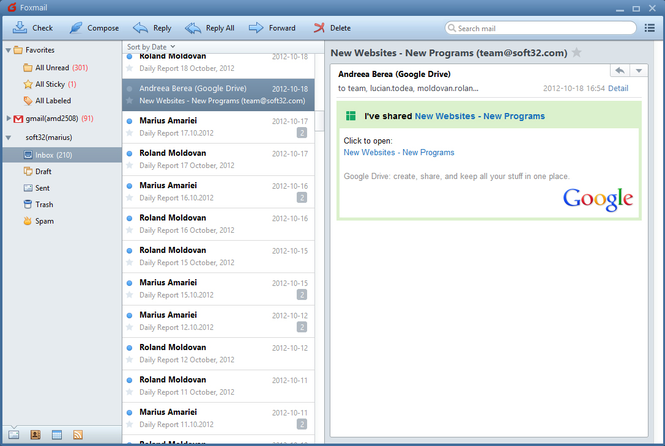Expand thread count 2 for 12.10.2012

pos(302,327)
